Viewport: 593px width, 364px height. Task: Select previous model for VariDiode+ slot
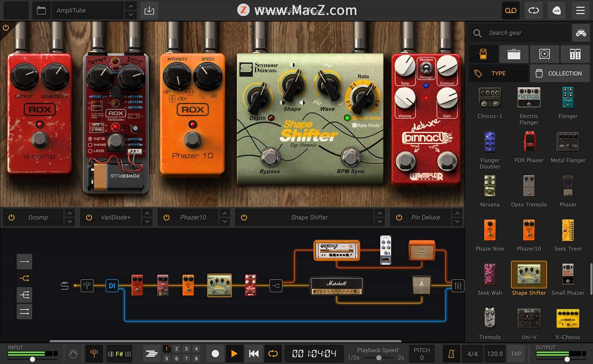[x=147, y=213]
